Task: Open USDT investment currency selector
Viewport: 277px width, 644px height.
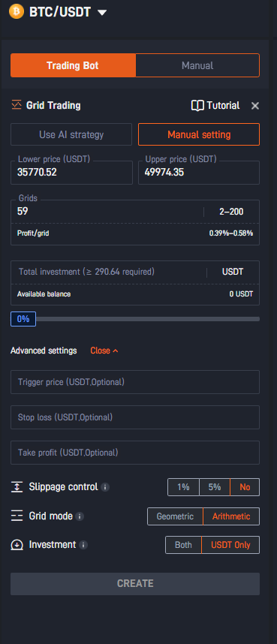Action: 233,272
